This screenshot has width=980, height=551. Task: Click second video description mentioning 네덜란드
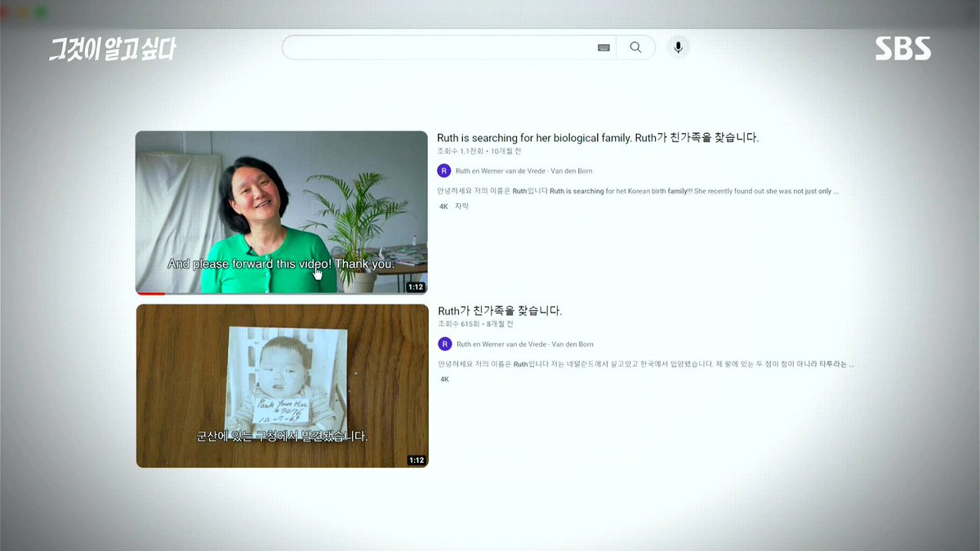(646, 364)
